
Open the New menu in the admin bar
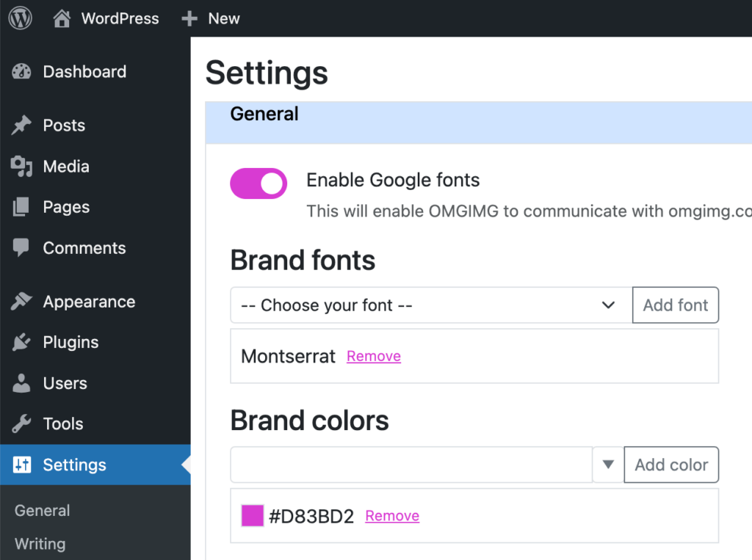coord(211,18)
